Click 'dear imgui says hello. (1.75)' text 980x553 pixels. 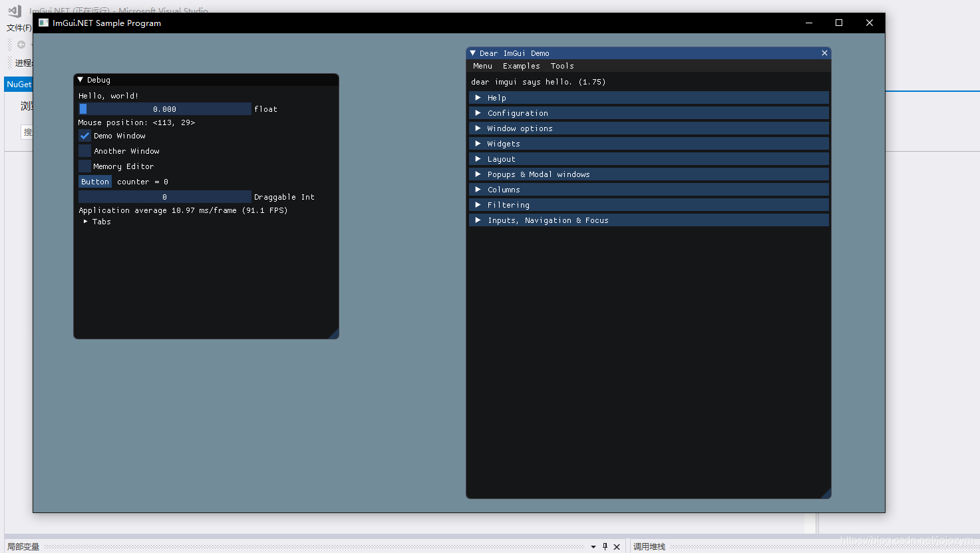point(538,82)
